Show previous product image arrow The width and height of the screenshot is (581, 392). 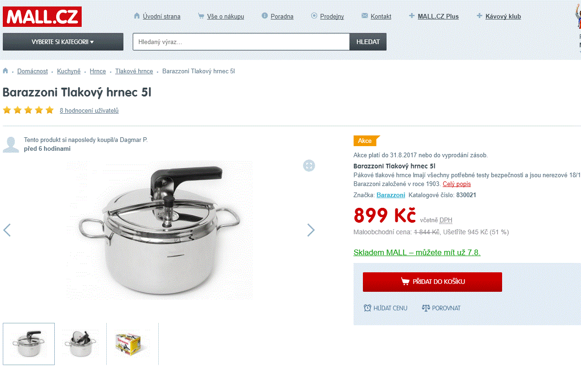[7, 230]
